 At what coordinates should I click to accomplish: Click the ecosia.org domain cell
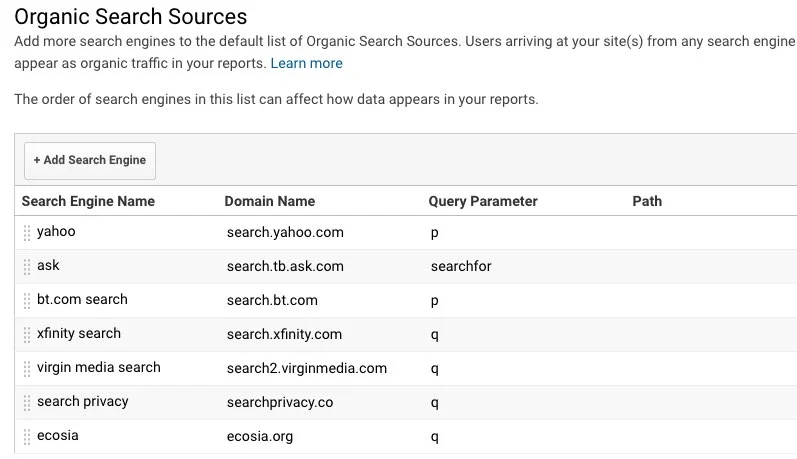pyautogui.click(x=260, y=437)
